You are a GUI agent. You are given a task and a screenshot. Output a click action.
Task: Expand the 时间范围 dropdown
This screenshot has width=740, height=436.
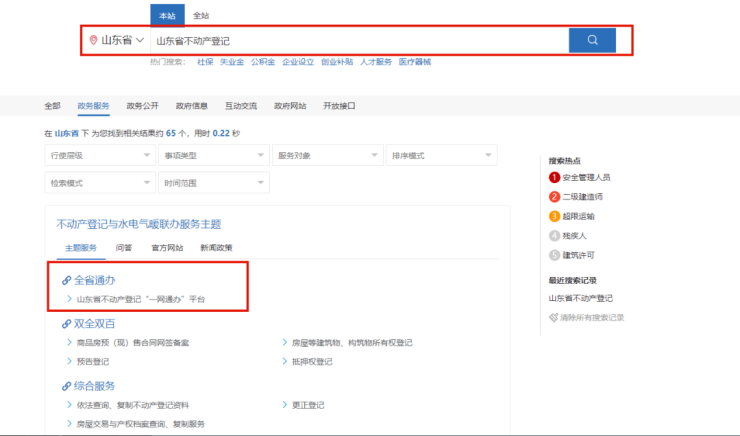[x=213, y=183]
